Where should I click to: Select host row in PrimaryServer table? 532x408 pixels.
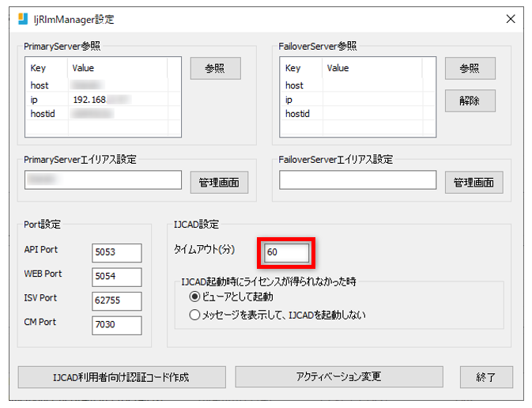pos(103,85)
